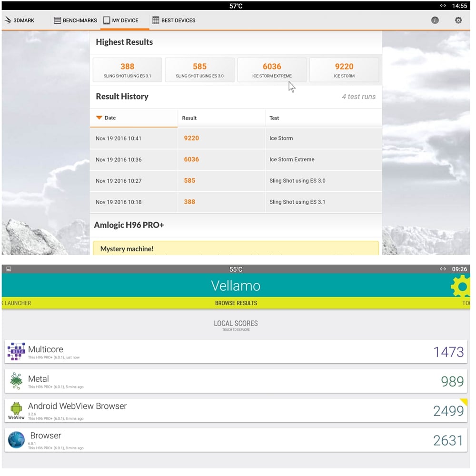Open the Ice Storm Extreme history row
This screenshot has width=476, height=476.
[236, 159]
